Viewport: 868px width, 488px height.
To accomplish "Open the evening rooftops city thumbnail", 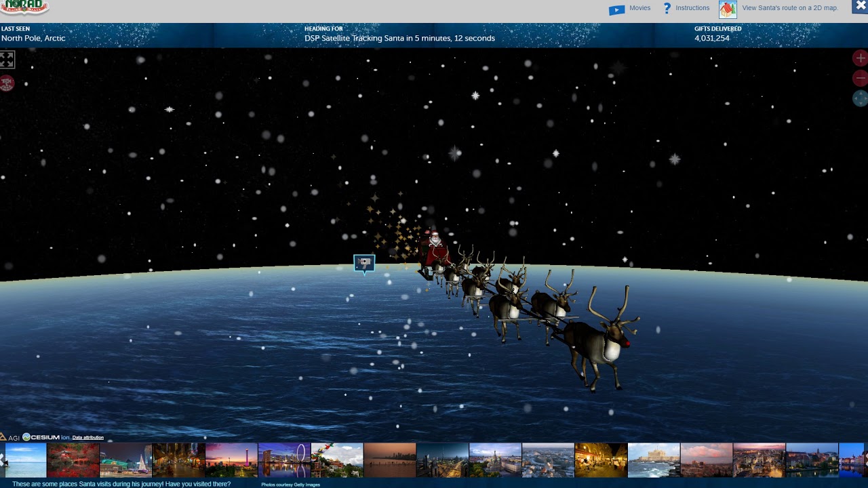I will 759,460.
